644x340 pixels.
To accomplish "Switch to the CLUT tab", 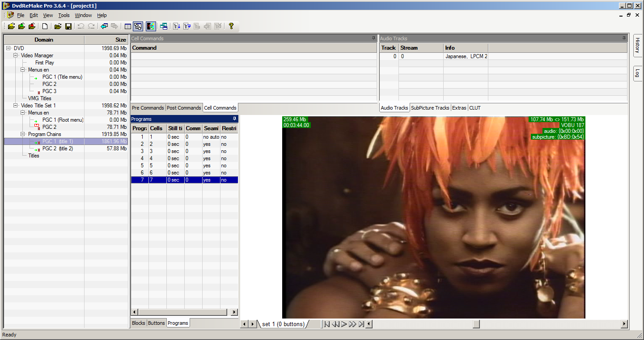I will [x=475, y=108].
